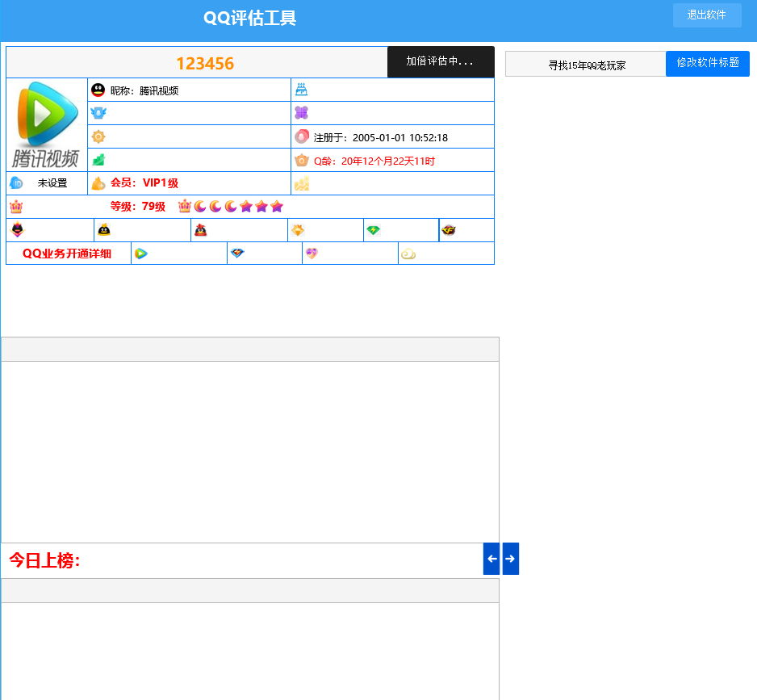The width and height of the screenshot is (757, 700).
Task: Click the green diamond service icon
Action: point(373,230)
